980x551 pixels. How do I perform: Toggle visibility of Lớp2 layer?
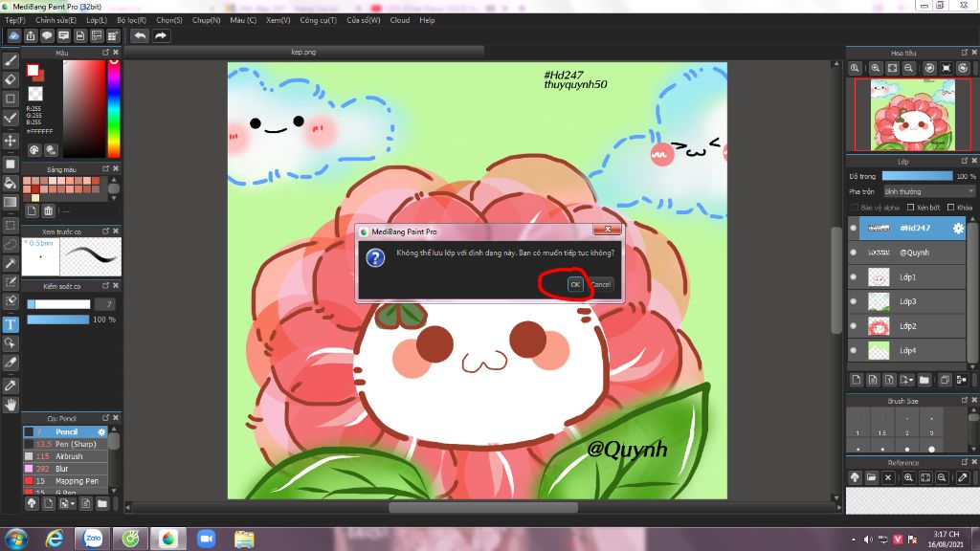point(853,325)
